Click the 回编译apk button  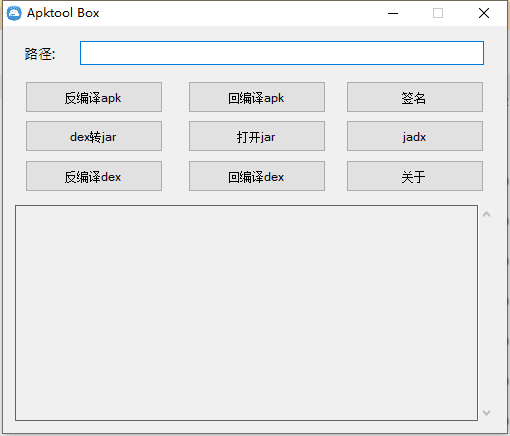tap(257, 97)
